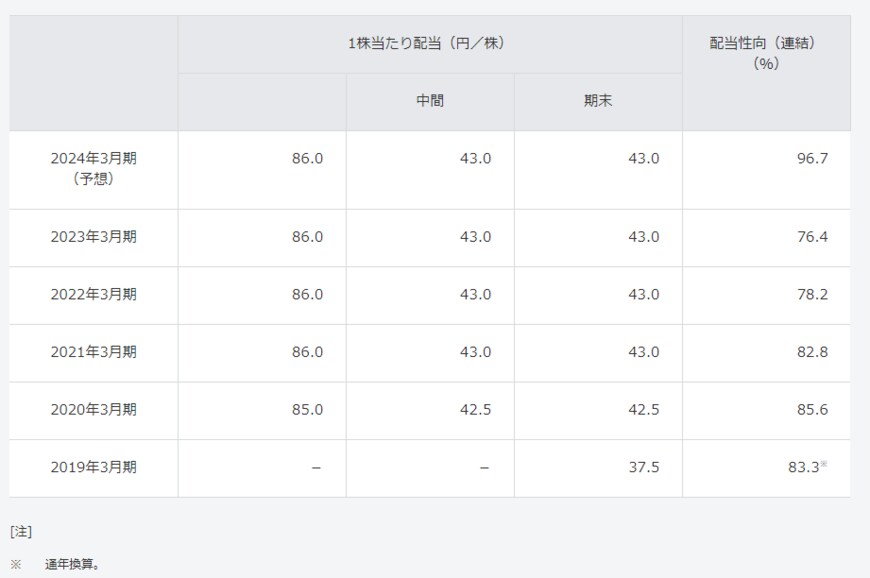Click the 2021年3月期 row label
This screenshot has width=870, height=578.
tap(94, 352)
